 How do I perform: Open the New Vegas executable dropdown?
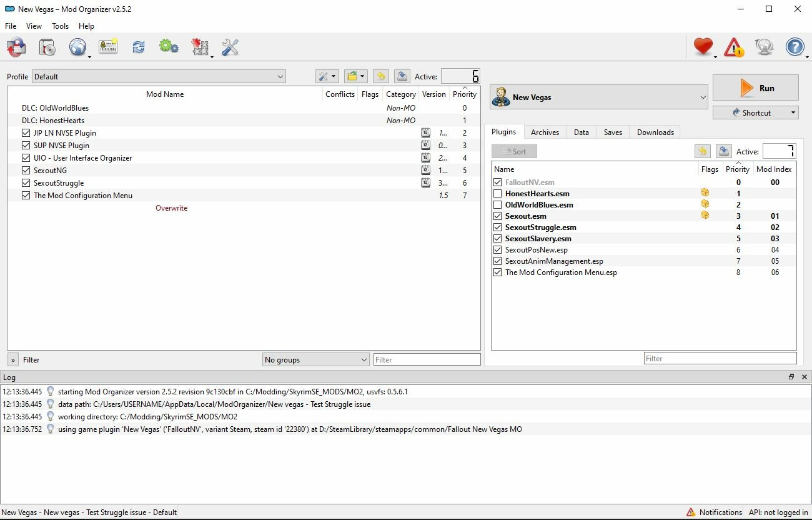point(599,97)
